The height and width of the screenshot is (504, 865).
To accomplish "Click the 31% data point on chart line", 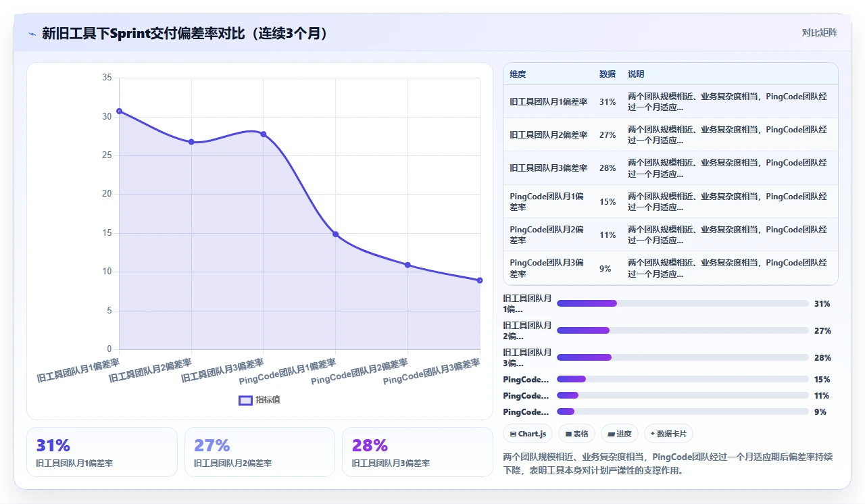I will (x=120, y=111).
